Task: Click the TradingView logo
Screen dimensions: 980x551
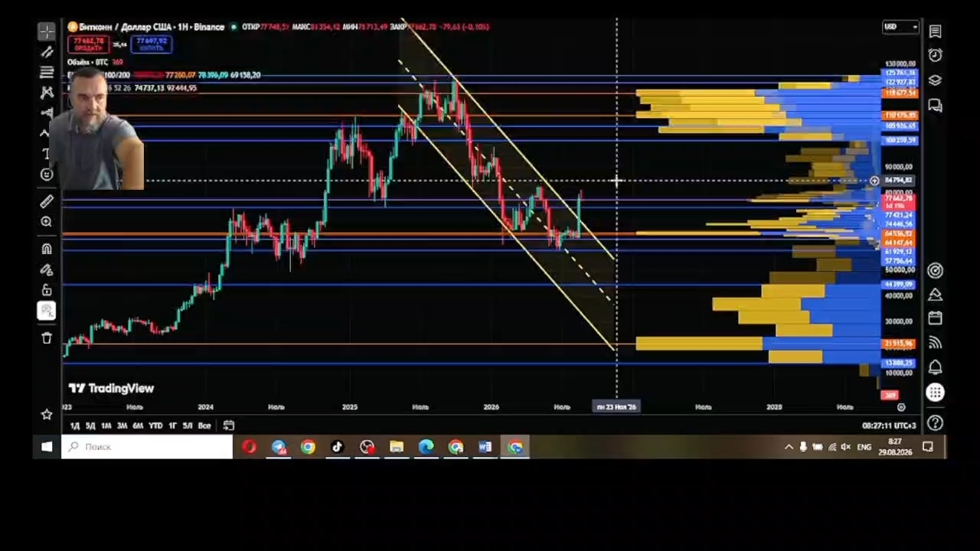Action: pos(111,388)
